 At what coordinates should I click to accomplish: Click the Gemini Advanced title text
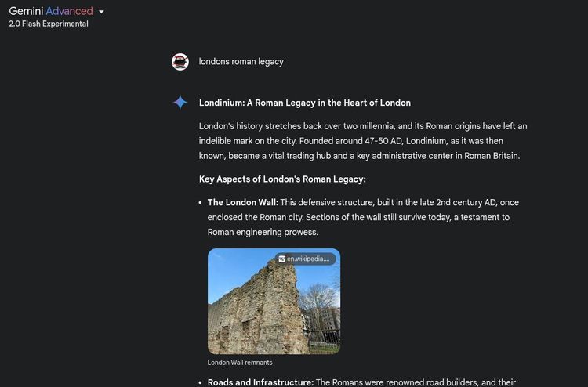pyautogui.click(x=51, y=11)
